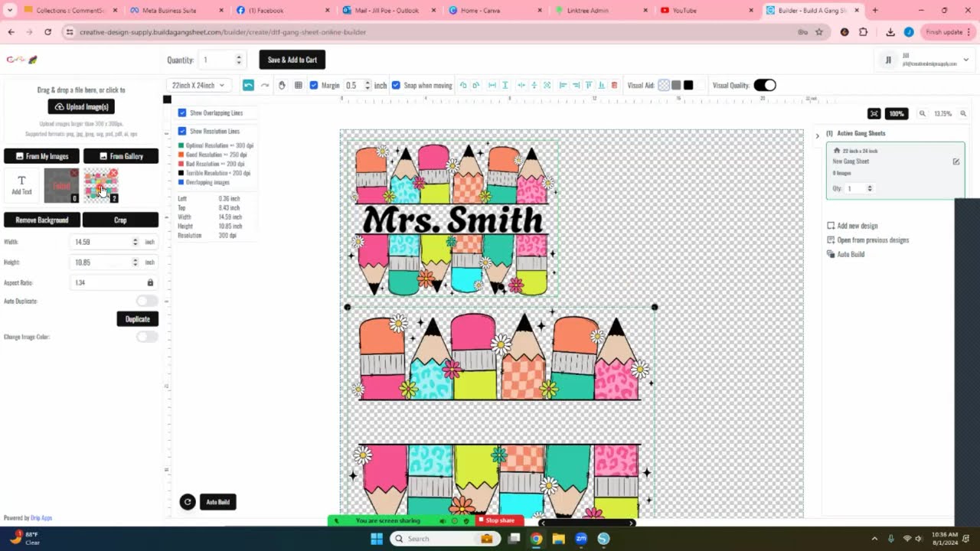The width and height of the screenshot is (980, 551).
Task: Select the black Visual Aid swatch
Action: click(688, 85)
